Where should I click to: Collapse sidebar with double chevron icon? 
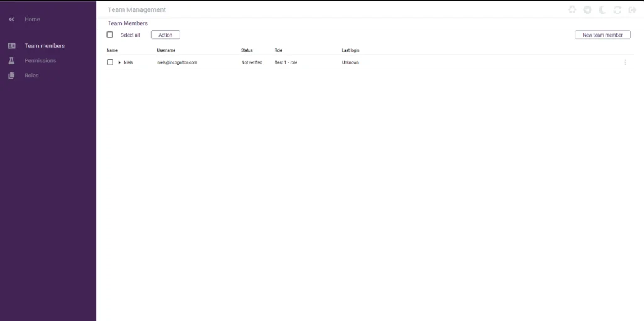tap(11, 20)
